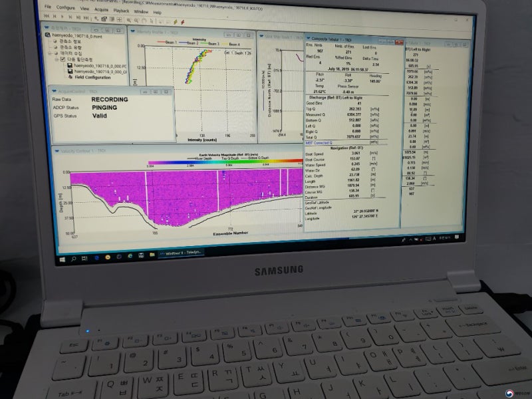Click the Measured Q row in Composite Tabular
The width and height of the screenshot is (532, 399).
[342, 114]
